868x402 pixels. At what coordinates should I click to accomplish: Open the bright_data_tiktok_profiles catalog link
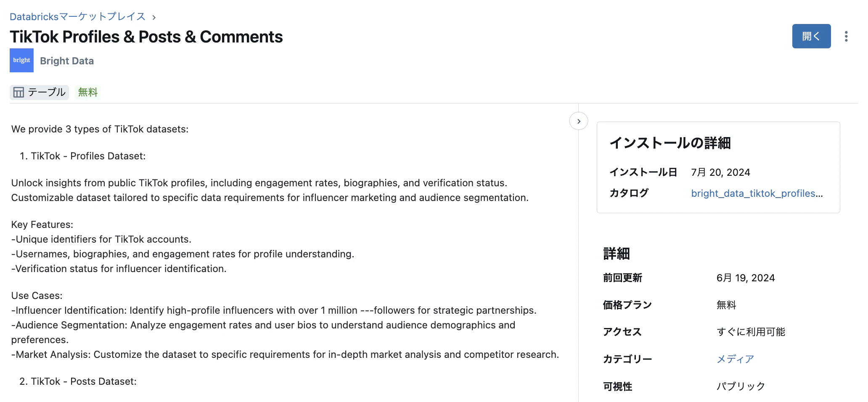pos(757,193)
